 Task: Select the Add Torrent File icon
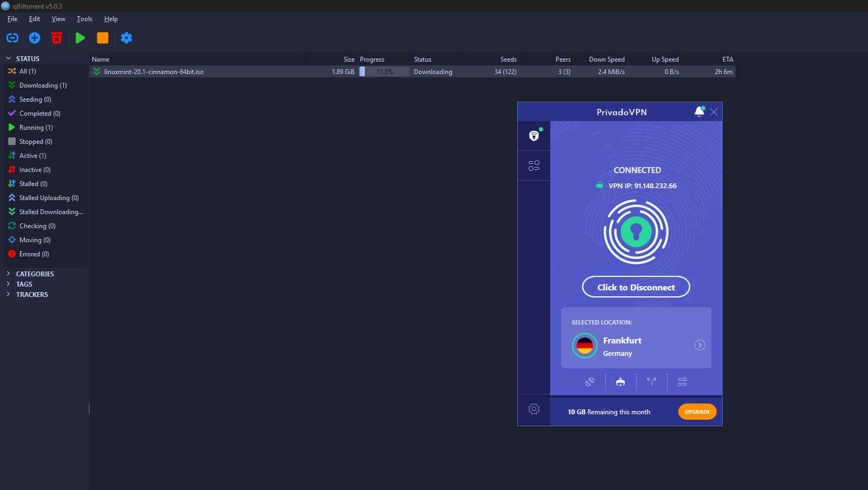[34, 38]
